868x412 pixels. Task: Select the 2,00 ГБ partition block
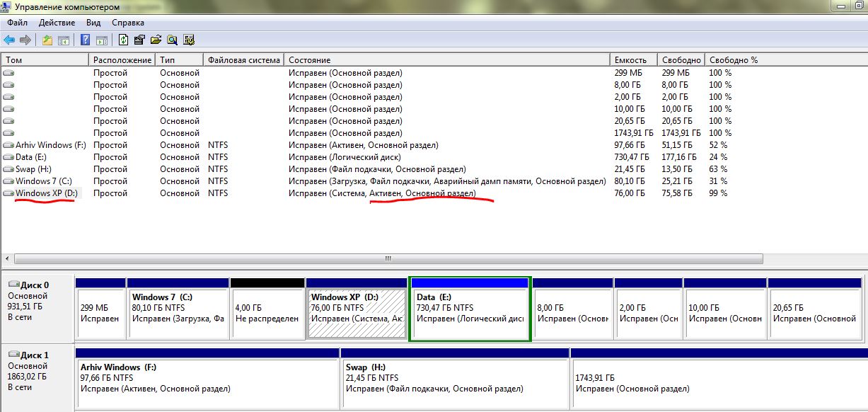[648, 309]
